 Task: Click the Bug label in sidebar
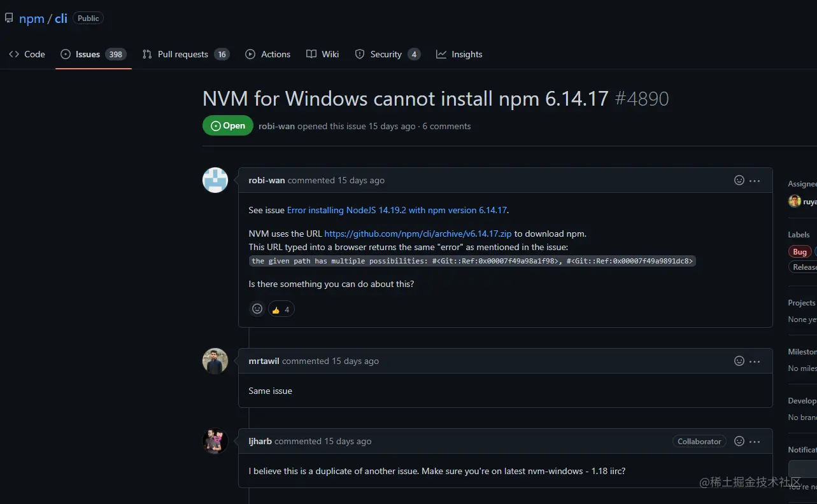800,252
